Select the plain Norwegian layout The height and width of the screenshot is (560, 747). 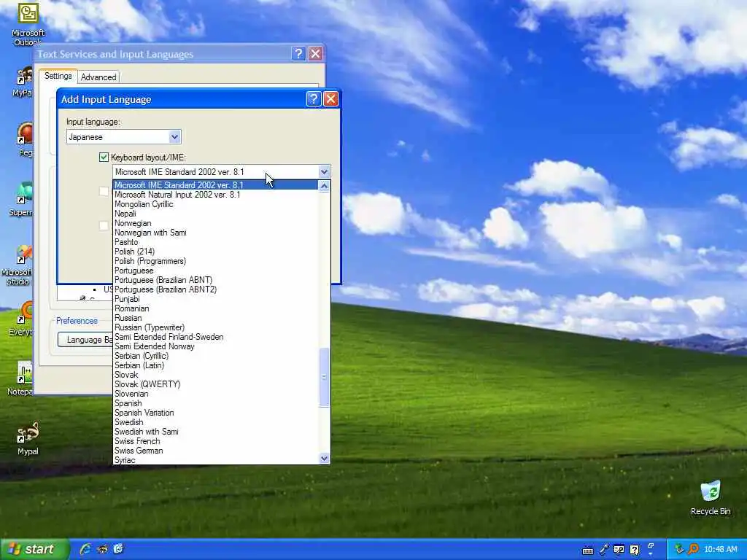pos(216,223)
